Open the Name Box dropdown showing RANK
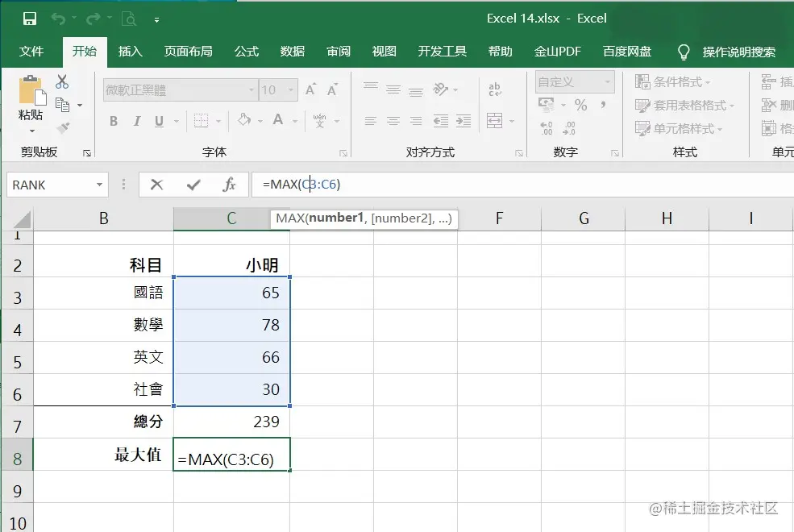The width and height of the screenshot is (794, 532). (99, 185)
